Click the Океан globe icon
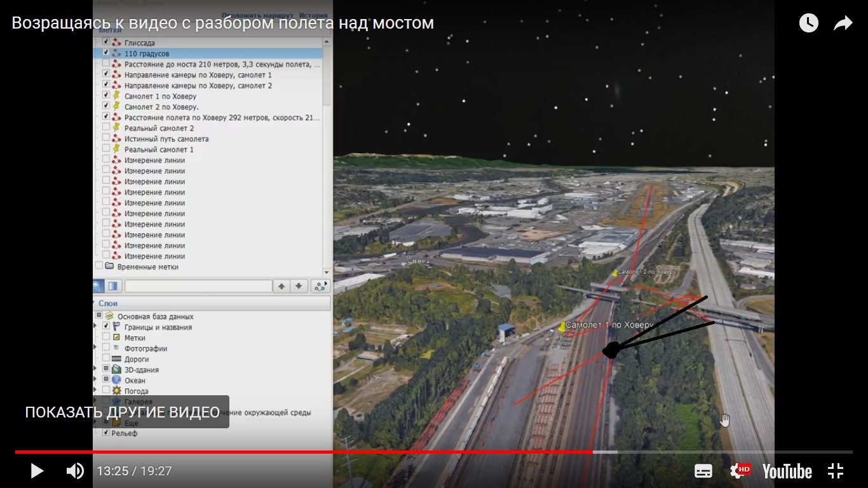The image size is (868, 488). tap(116, 380)
